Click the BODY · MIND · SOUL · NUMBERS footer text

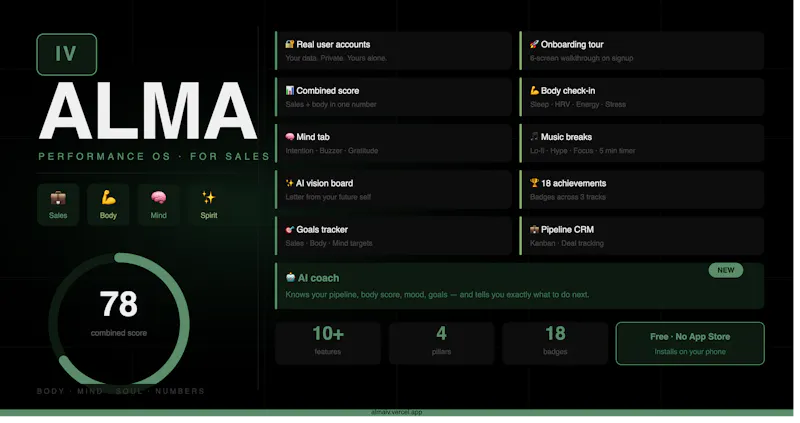tap(121, 391)
